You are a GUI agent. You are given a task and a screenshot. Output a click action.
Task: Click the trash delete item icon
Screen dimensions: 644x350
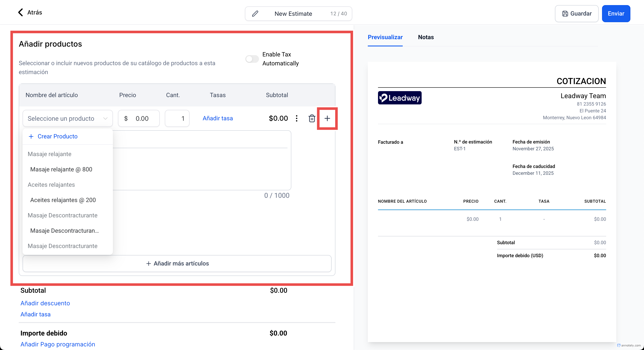coord(312,118)
